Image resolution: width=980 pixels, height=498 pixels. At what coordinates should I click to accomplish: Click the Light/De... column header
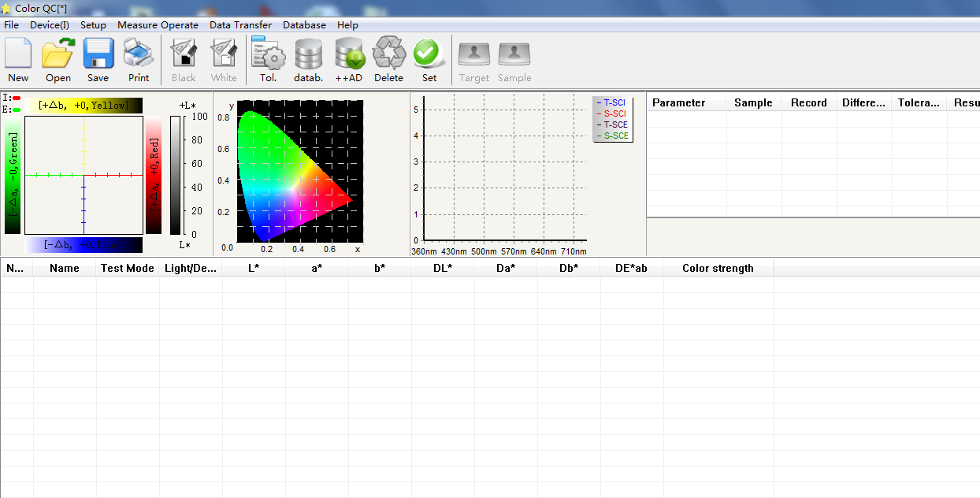191,268
